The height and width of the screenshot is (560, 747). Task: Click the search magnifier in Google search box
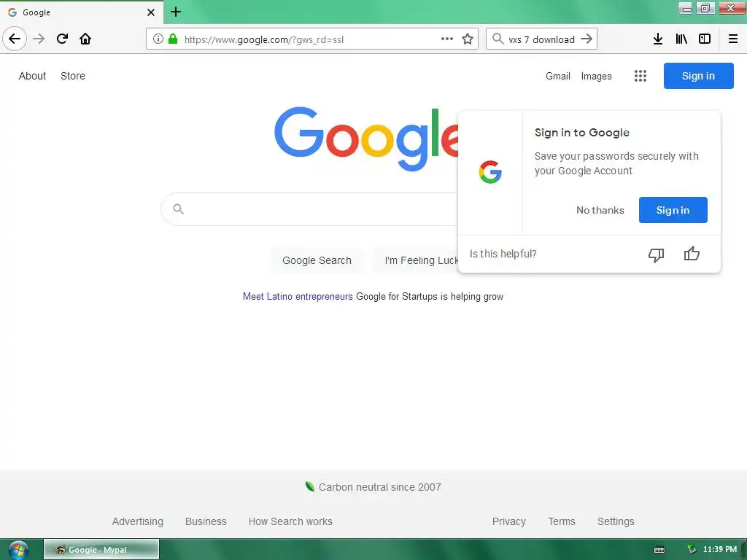click(x=178, y=209)
